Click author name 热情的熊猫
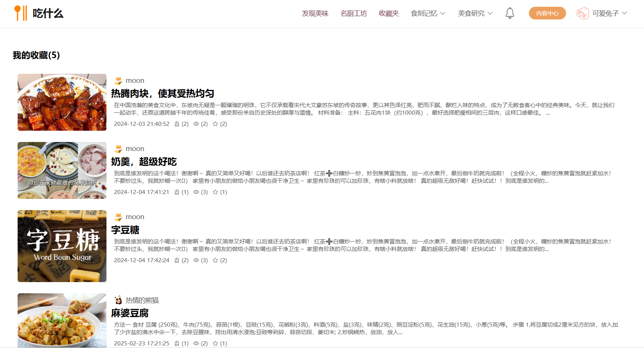The width and height of the screenshot is (644, 348). coord(142,300)
